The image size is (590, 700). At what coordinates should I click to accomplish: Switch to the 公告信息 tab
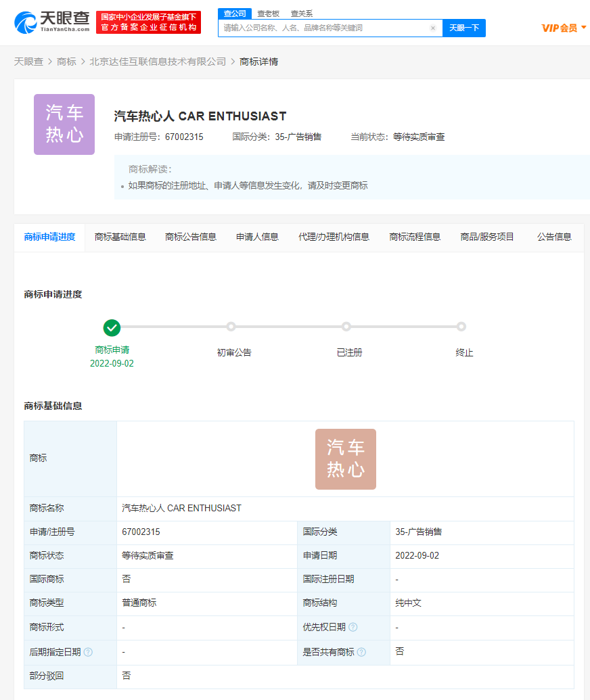pyautogui.click(x=554, y=237)
